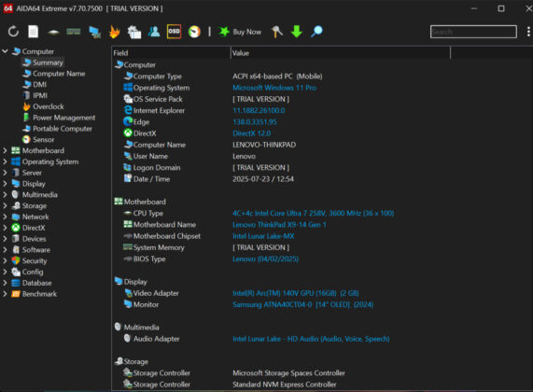
Task: Click Microsoft Storage Spaces Controller value
Action: tap(288, 373)
